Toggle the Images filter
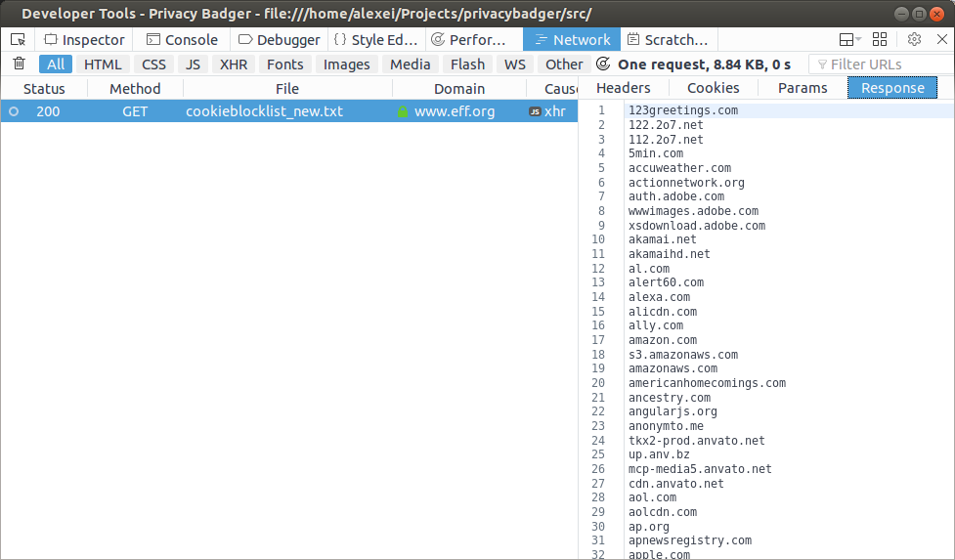 (346, 64)
